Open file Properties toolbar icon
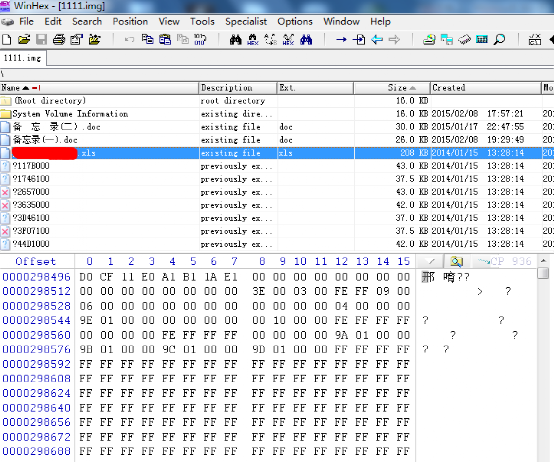 pyautogui.click(x=76, y=40)
